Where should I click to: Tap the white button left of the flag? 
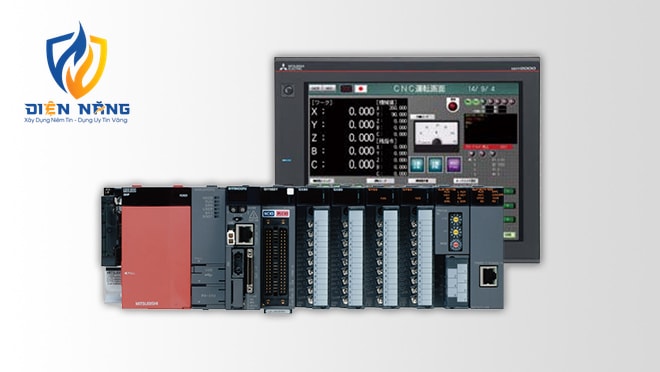[322, 88]
